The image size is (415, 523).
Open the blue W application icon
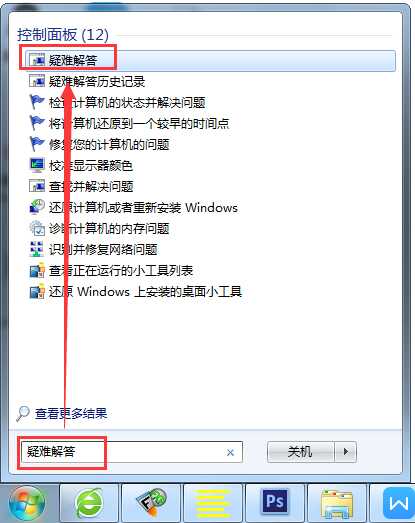(x=398, y=503)
